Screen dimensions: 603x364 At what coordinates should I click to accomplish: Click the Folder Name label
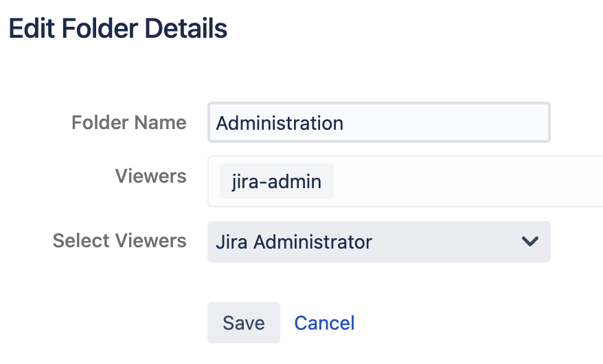click(128, 123)
